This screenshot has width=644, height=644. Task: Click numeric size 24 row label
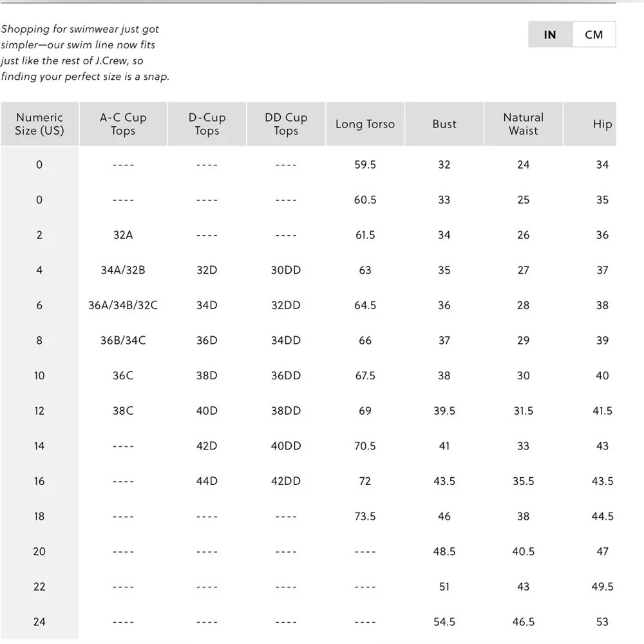coord(39,622)
